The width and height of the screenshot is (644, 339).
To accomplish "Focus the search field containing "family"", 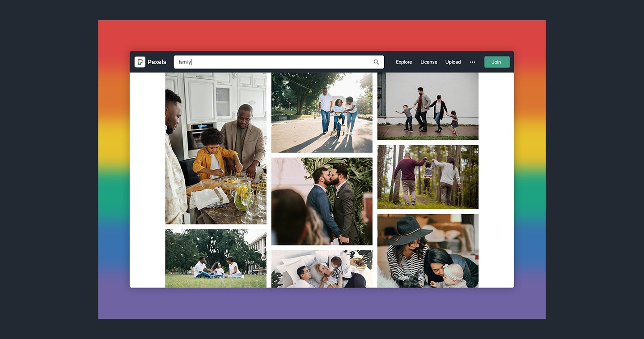I will (273, 62).
